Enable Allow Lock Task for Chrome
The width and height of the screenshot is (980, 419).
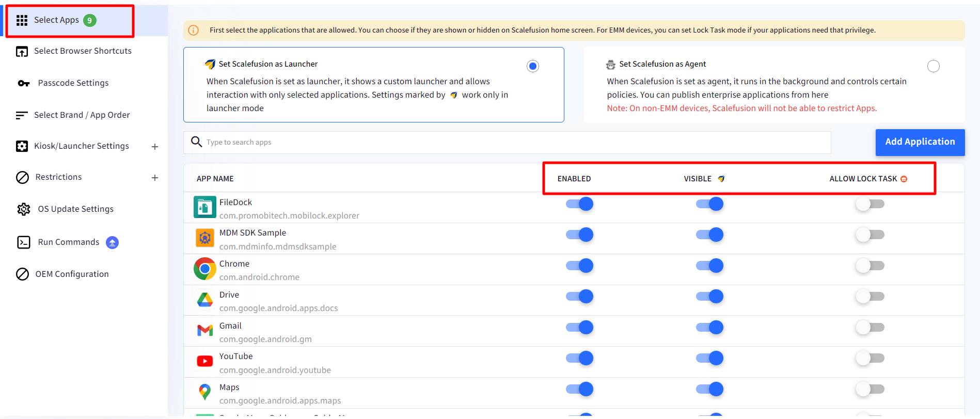(870, 266)
